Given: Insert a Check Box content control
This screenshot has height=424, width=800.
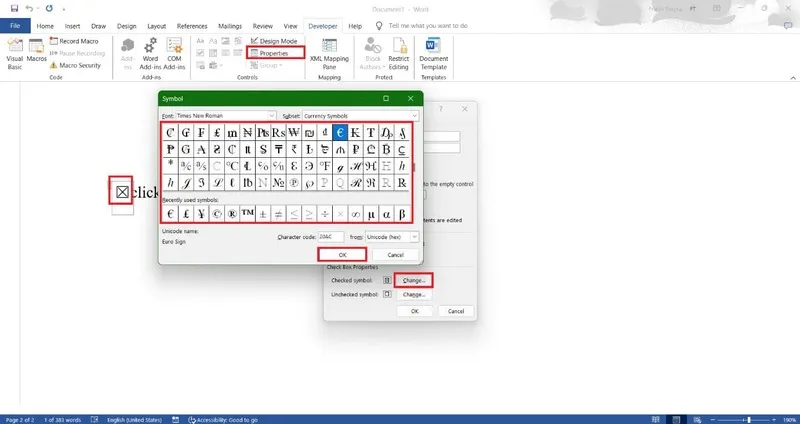Looking at the screenshot, I should 201,53.
